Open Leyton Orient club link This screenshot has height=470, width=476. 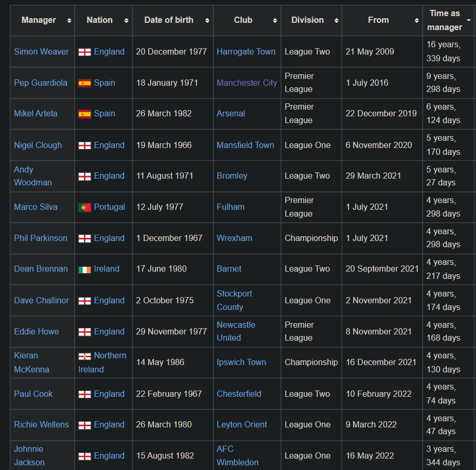(242, 424)
